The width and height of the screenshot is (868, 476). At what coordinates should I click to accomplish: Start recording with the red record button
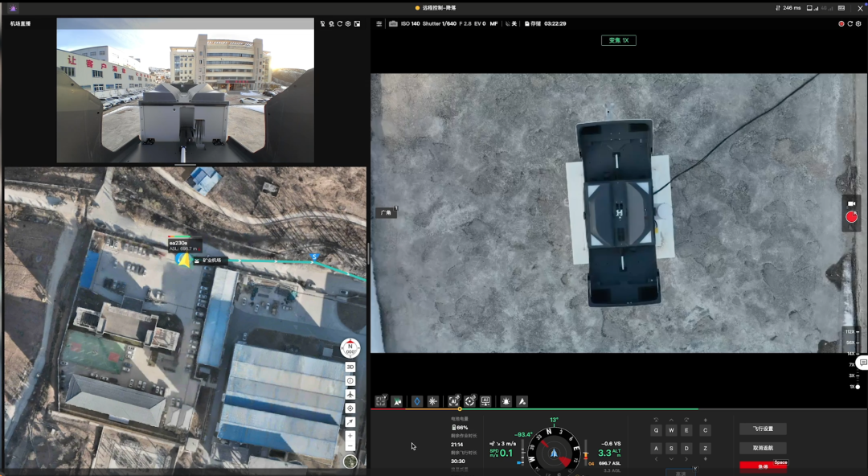point(851,217)
